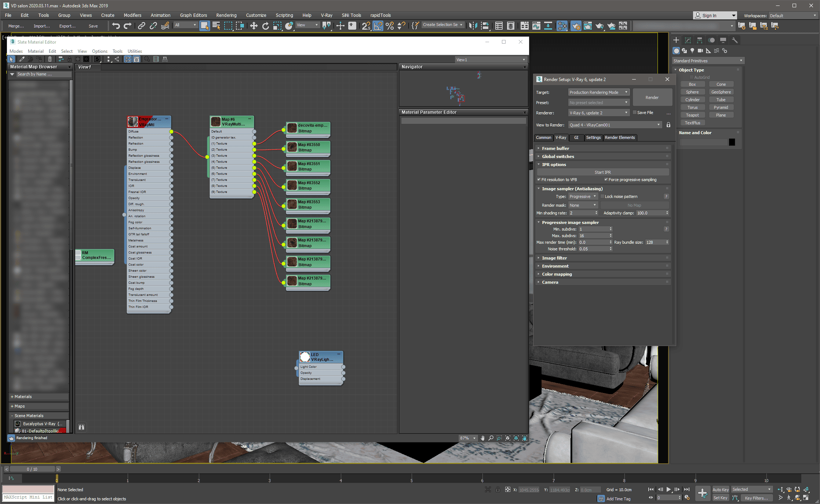Viewport: 820px width, 504px height.
Task: Click the Merge button
Action: point(16,26)
